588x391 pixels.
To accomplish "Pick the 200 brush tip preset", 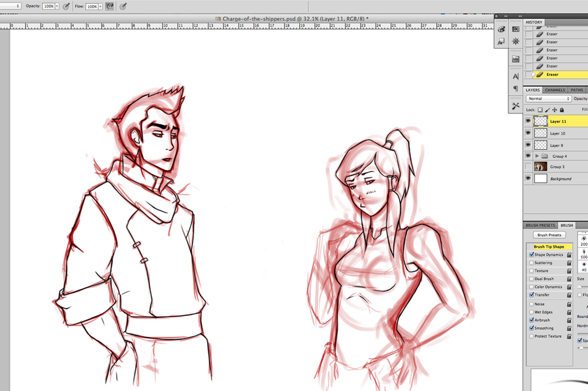I will point(583,241).
